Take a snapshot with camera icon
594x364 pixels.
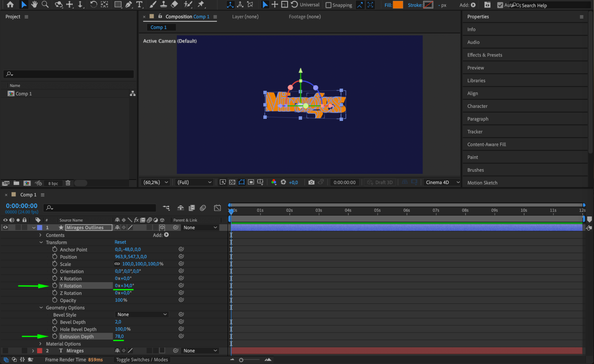click(311, 182)
